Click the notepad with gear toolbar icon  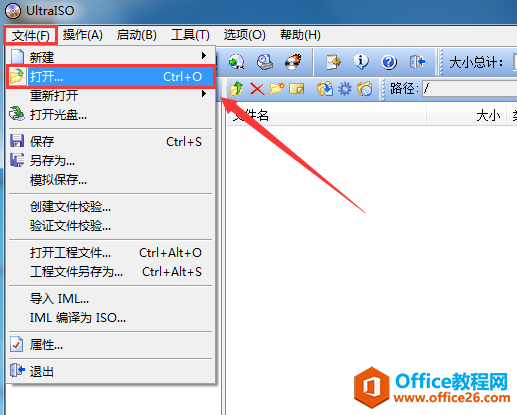(x=333, y=62)
